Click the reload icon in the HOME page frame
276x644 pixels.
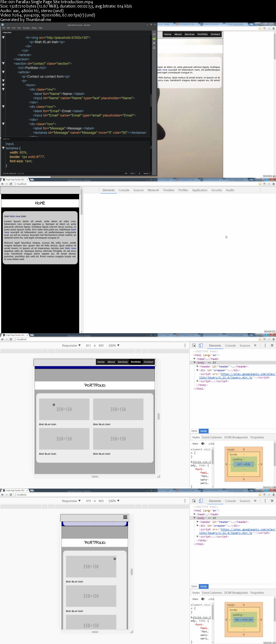coord(11,184)
